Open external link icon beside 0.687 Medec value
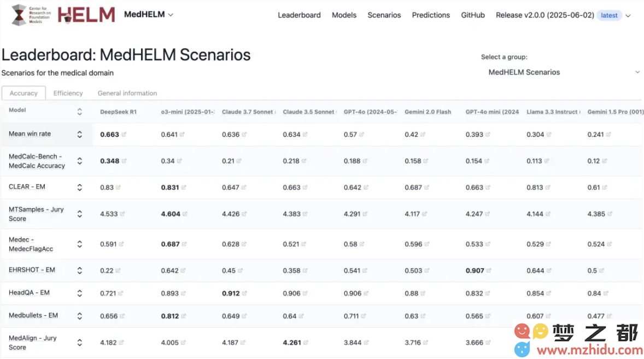The image size is (644, 359). click(184, 244)
